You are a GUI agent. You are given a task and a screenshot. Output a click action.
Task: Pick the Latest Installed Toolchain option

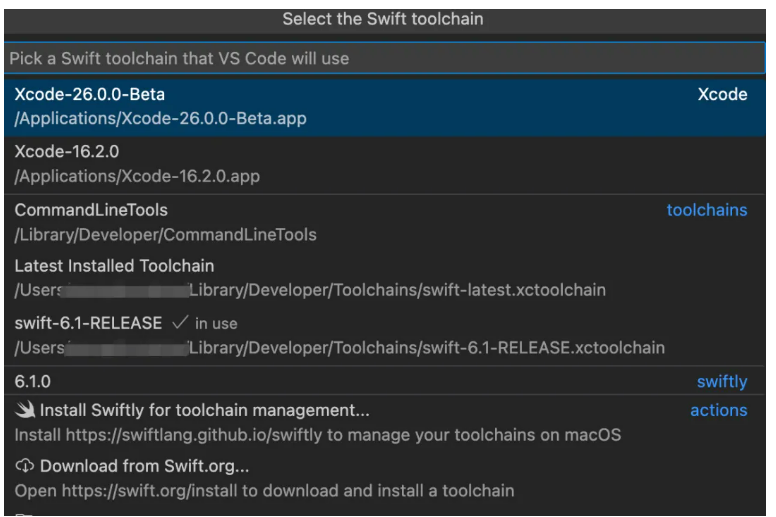point(385,278)
